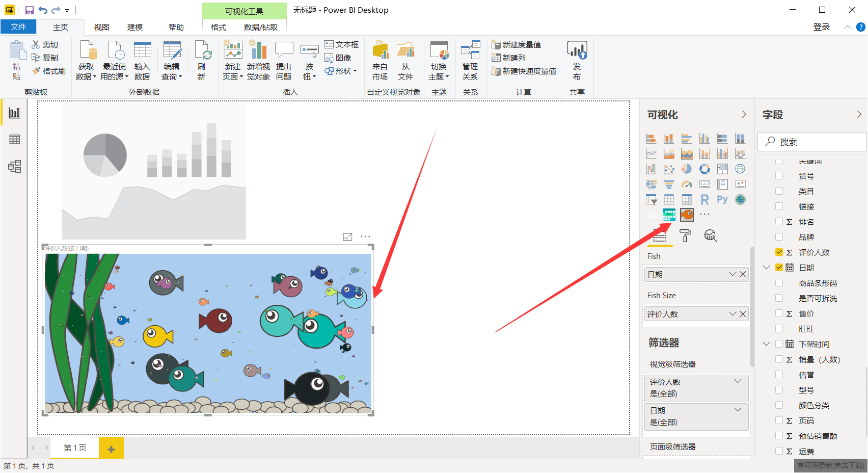Check the 旺旺 field checkbox
The height and width of the screenshot is (473, 868).
pyautogui.click(x=779, y=328)
